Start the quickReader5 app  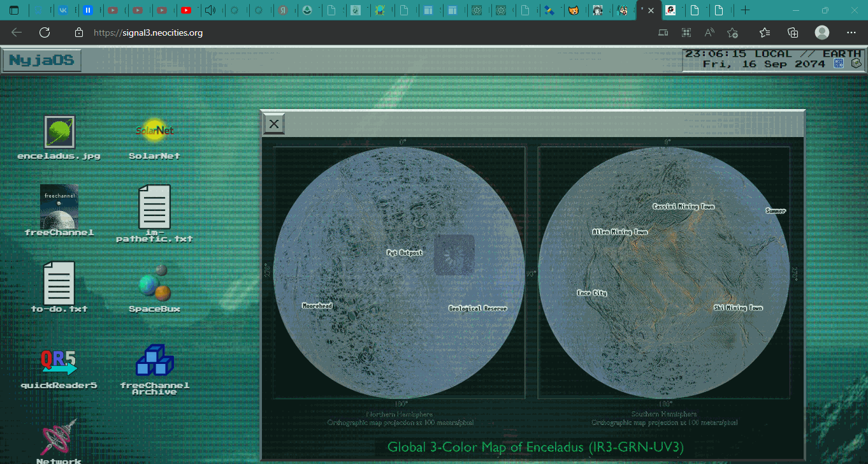coord(59,361)
